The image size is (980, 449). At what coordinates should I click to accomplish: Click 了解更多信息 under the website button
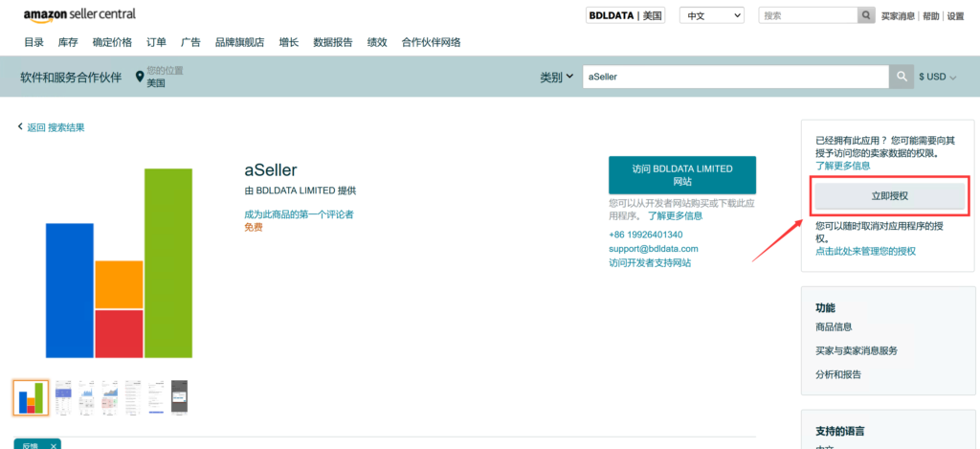coord(675,215)
